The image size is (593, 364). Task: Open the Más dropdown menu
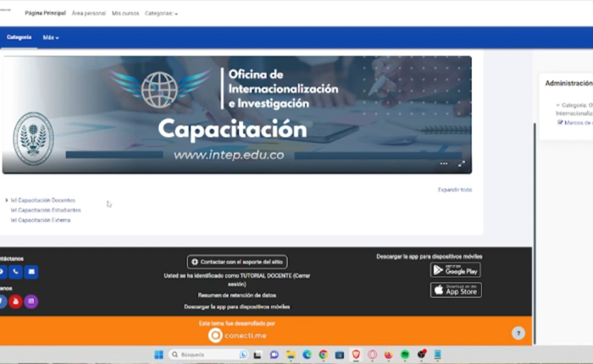(51, 37)
